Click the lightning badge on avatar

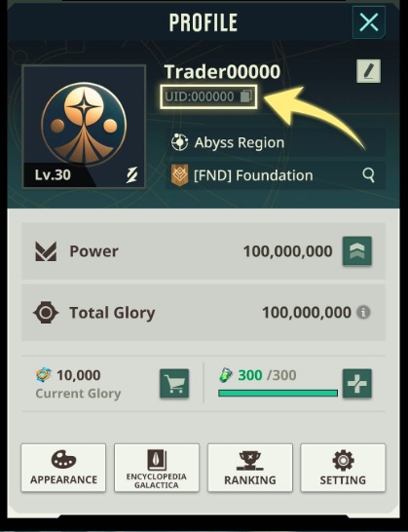pyautogui.click(x=131, y=175)
